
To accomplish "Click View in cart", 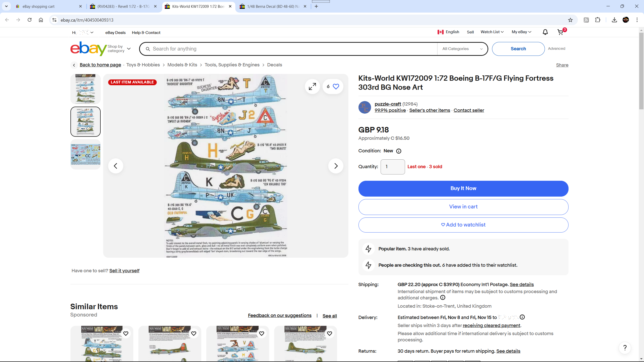I will point(463,207).
